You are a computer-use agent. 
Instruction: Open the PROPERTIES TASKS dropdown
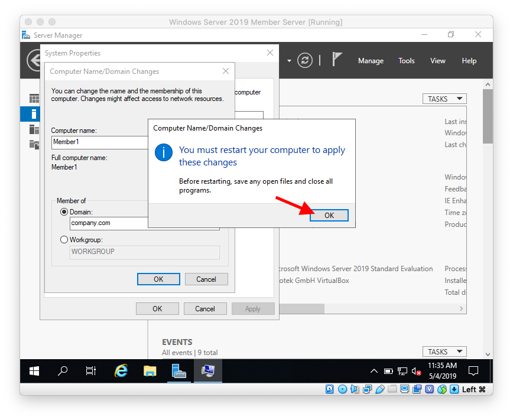[x=444, y=98]
